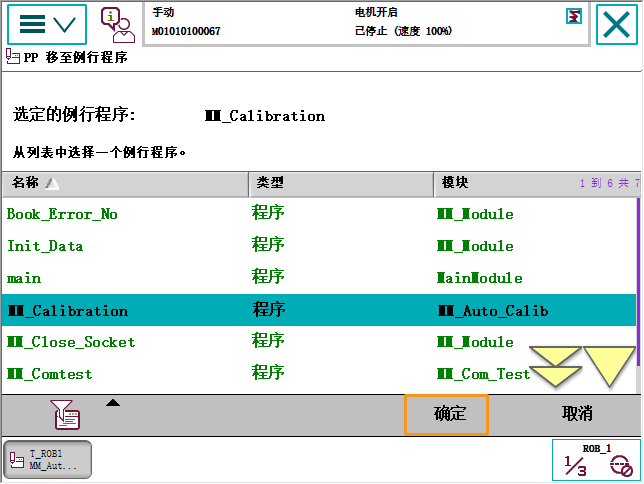
Task: Click the PP move to routine icon
Action: (x=13, y=56)
